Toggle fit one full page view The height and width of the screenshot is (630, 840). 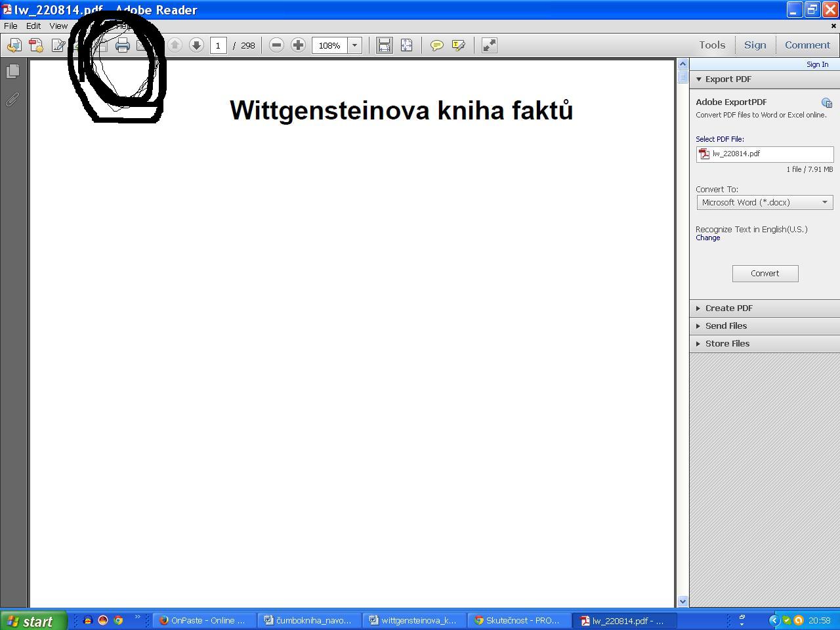coord(407,45)
